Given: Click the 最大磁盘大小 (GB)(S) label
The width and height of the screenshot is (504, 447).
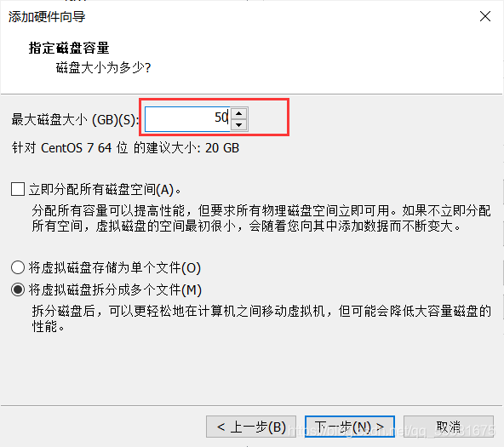Looking at the screenshot, I should 75,119.
